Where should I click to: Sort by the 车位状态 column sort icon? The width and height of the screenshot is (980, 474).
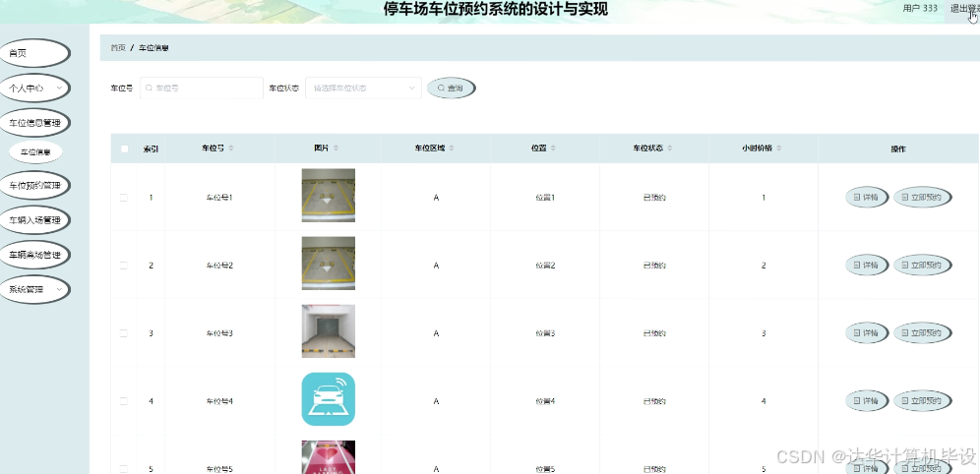[670, 148]
